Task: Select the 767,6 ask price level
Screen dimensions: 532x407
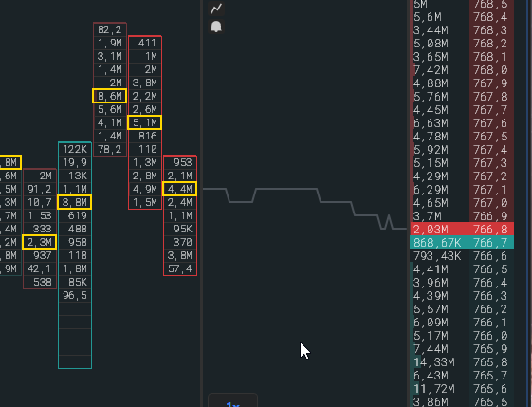Action: click(490, 123)
